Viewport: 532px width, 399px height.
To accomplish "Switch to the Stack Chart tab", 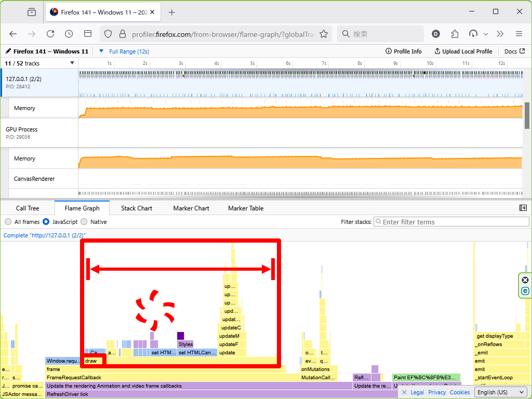I will [137, 208].
